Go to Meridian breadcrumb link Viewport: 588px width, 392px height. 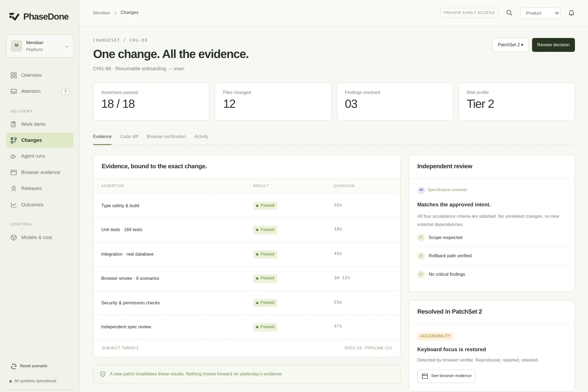point(102,13)
